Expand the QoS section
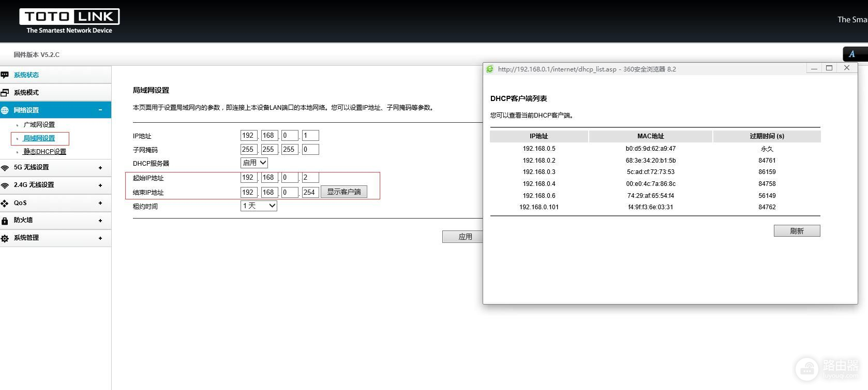Screen dimensions: 868x390 100,203
